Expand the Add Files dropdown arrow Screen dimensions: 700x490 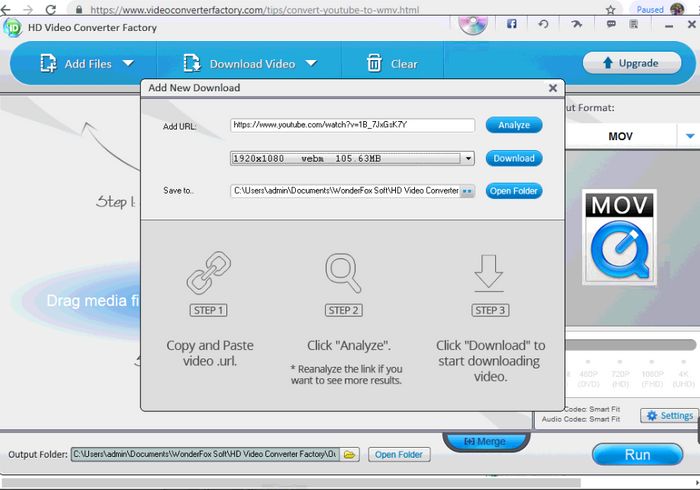click(x=128, y=63)
